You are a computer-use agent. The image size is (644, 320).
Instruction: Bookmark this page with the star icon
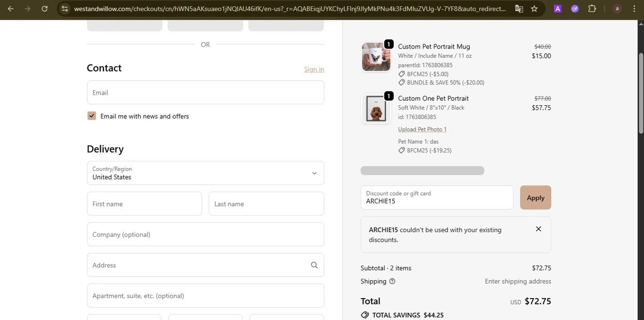[x=535, y=9]
